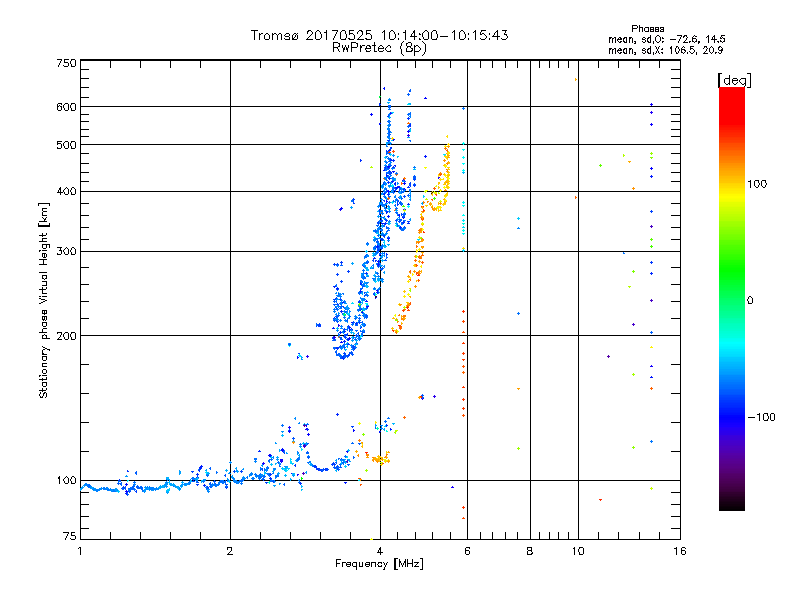Click the x-axis tick label '2'
This screenshot has width=800, height=600.
click(230, 551)
